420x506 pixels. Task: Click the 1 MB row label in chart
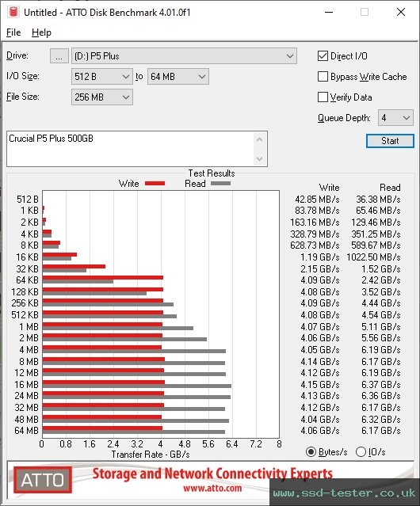coord(29,326)
